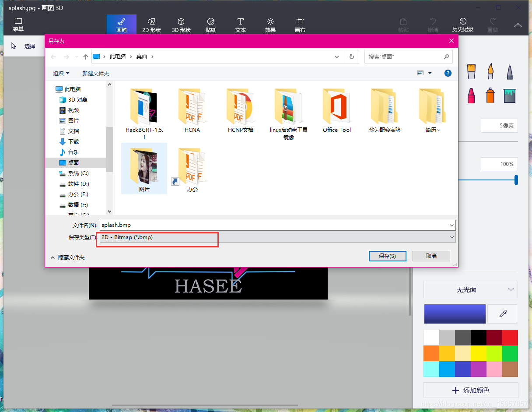Select the stickers (贴纸) tool
The width and height of the screenshot is (532, 412).
coord(210,24)
